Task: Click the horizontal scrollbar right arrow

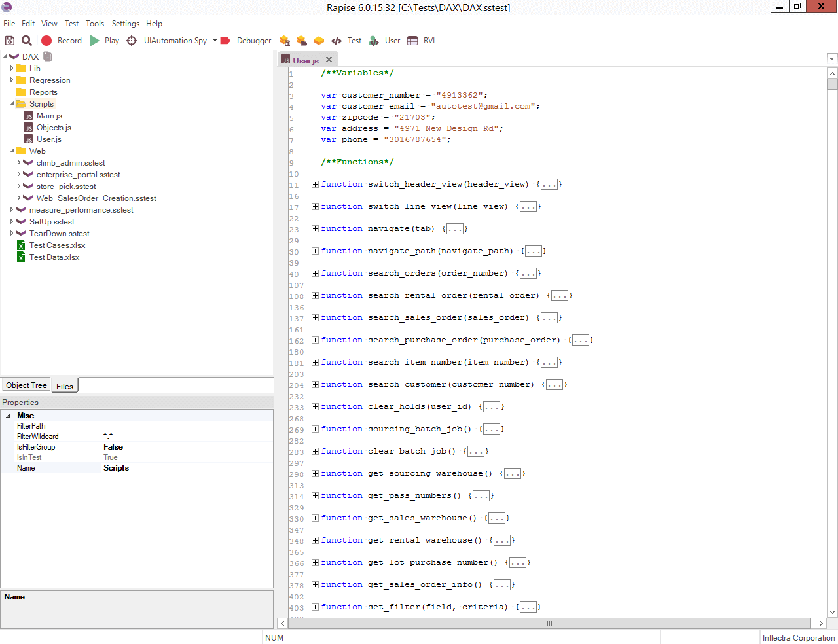Action: tap(821, 623)
